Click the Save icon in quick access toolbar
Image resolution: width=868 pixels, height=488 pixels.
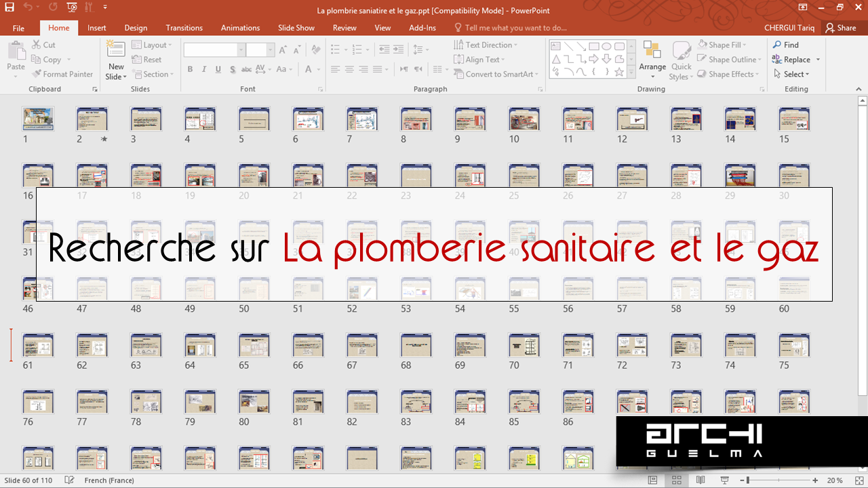(x=9, y=7)
